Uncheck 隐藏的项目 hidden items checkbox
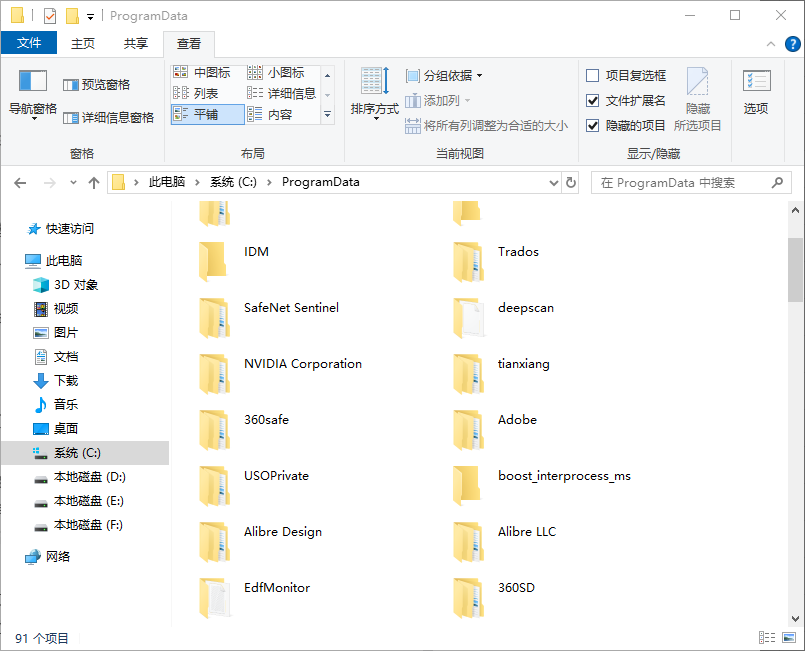This screenshot has width=805, height=651. click(592, 125)
